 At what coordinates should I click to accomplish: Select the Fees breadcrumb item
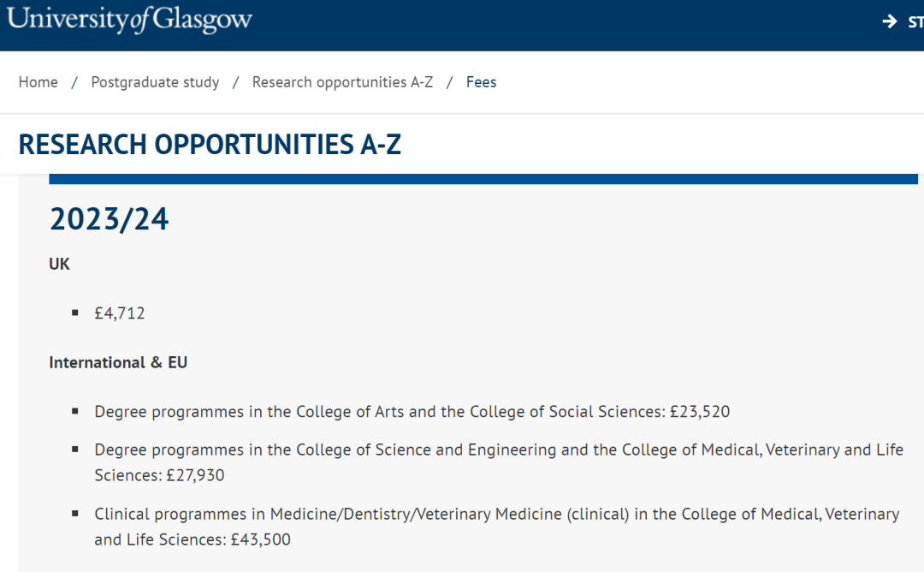pos(481,82)
